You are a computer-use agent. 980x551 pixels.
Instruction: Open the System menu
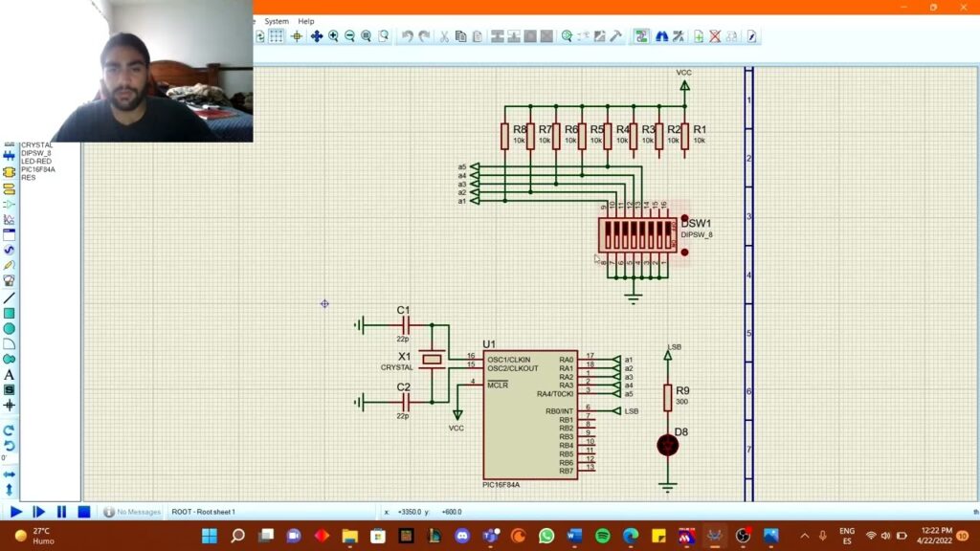[277, 21]
